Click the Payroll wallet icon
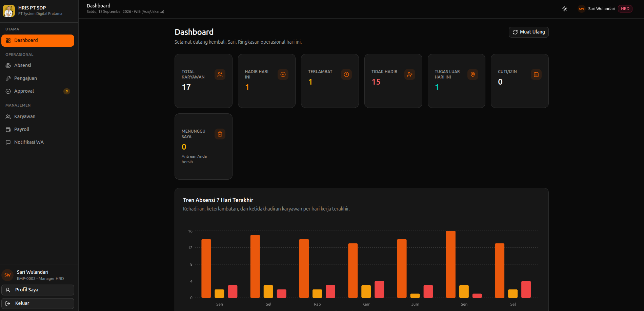644x311 pixels. [8, 130]
